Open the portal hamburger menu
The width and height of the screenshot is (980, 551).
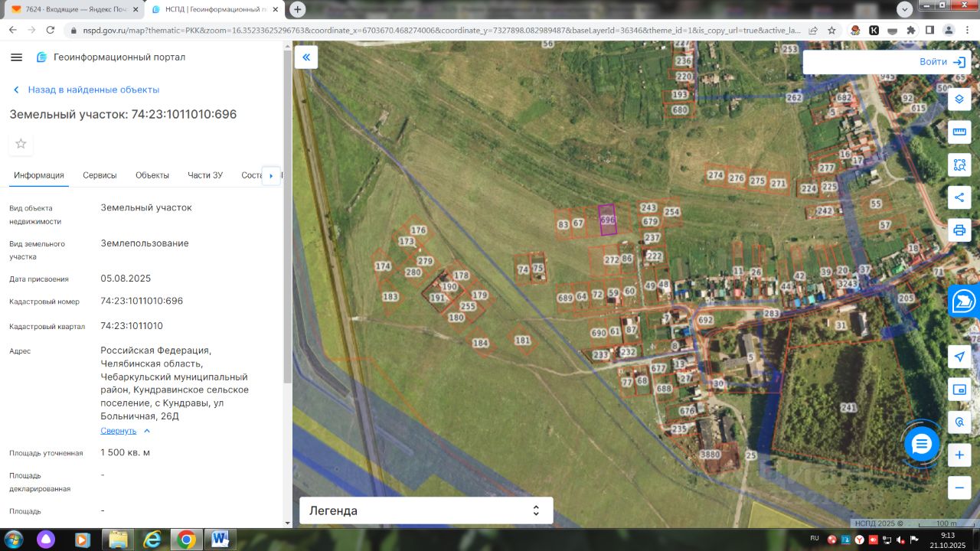17,57
